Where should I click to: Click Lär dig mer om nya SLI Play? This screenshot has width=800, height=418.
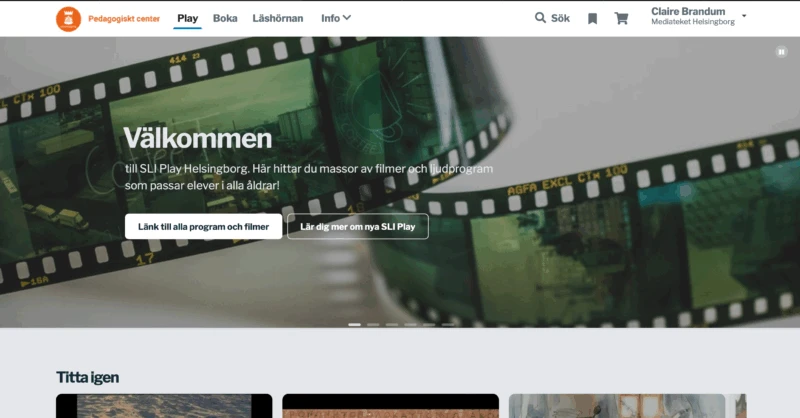pyautogui.click(x=358, y=226)
